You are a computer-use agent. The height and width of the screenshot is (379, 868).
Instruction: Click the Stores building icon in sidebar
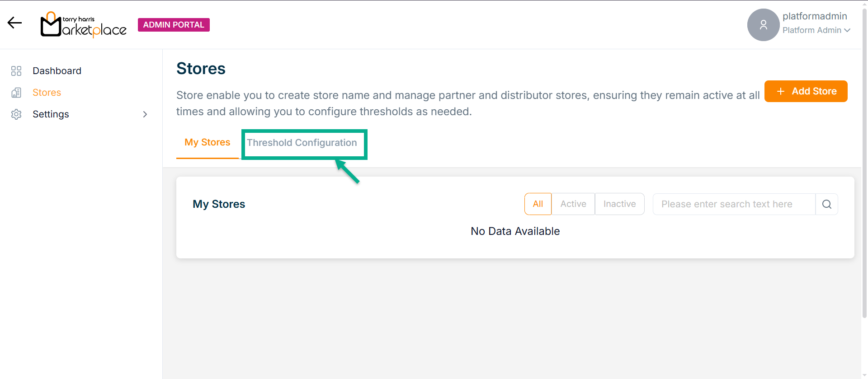[16, 93]
